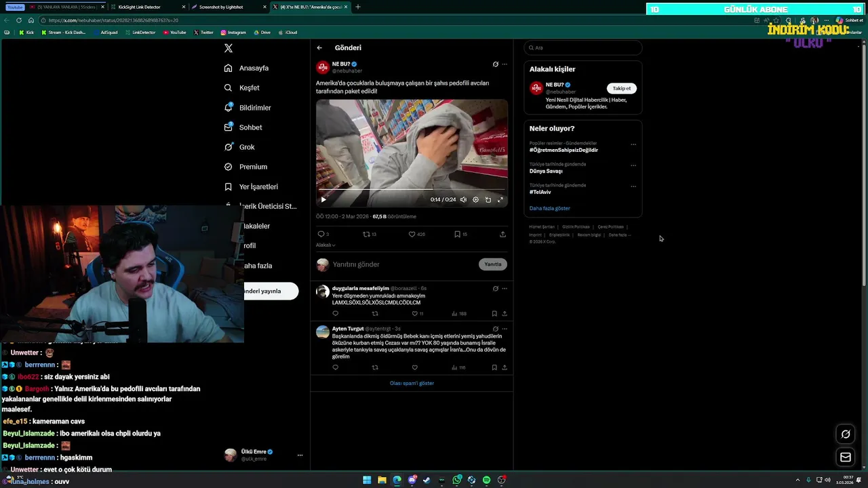Bookmark the boraazell reply

pos(494,314)
